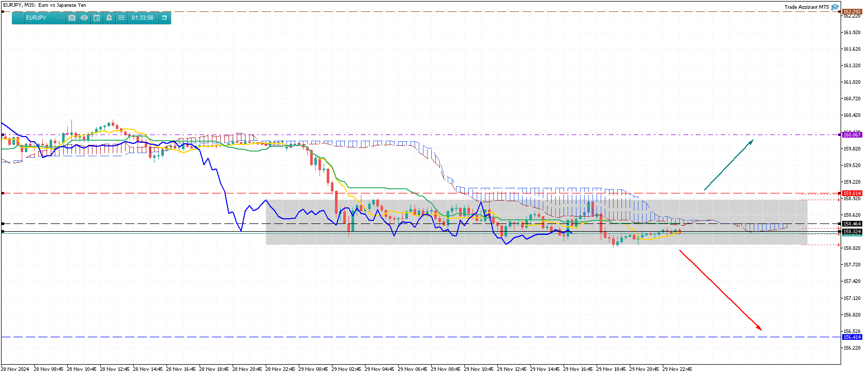The image size is (868, 375).
Task: Click the 158.324 black price label
Action: pos(852,231)
